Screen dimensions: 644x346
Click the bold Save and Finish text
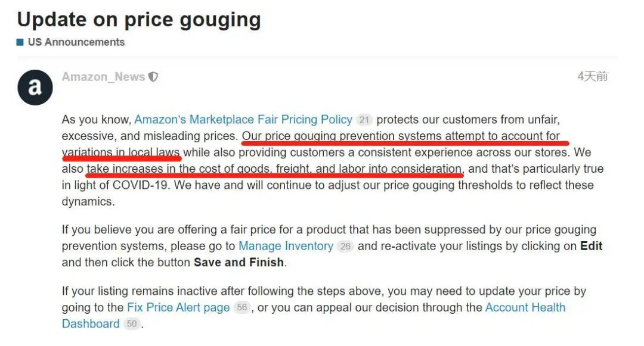pyautogui.click(x=239, y=262)
